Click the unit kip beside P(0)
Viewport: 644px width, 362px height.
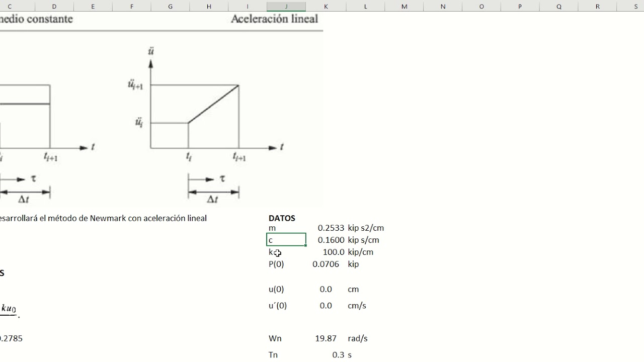(x=353, y=264)
